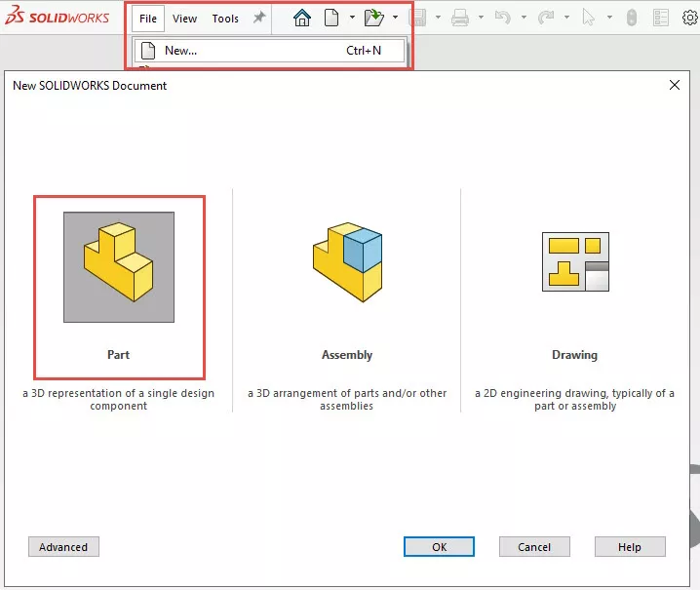Click the Assembly label
Screen dimensions: 700x590
pyautogui.click(x=347, y=355)
